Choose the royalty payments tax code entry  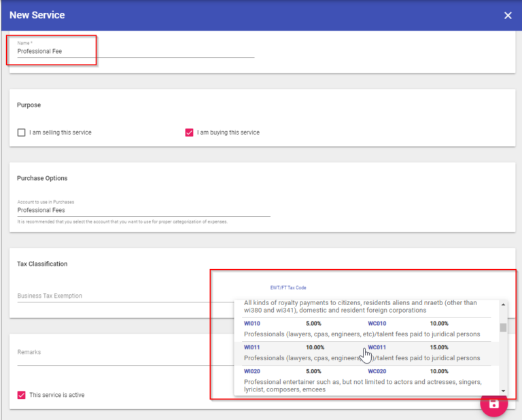tap(360, 307)
